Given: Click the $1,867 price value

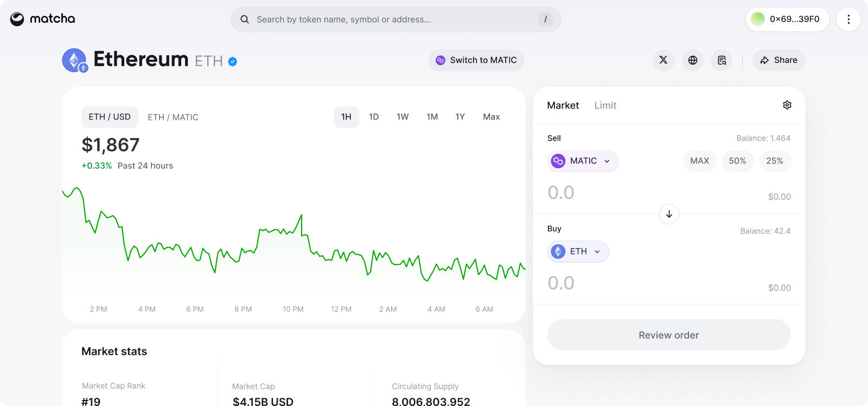Looking at the screenshot, I should point(111,145).
